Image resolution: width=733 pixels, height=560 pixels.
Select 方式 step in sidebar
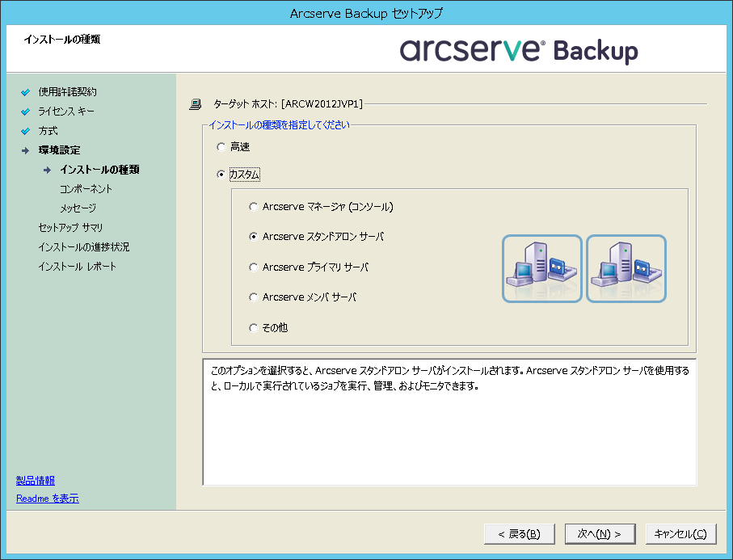48,131
